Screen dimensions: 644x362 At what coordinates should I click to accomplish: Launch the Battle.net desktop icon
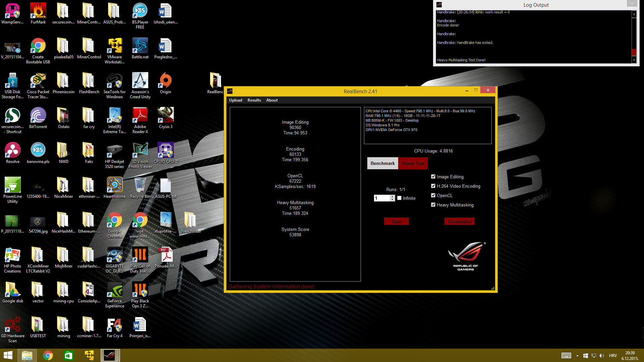tap(140, 48)
